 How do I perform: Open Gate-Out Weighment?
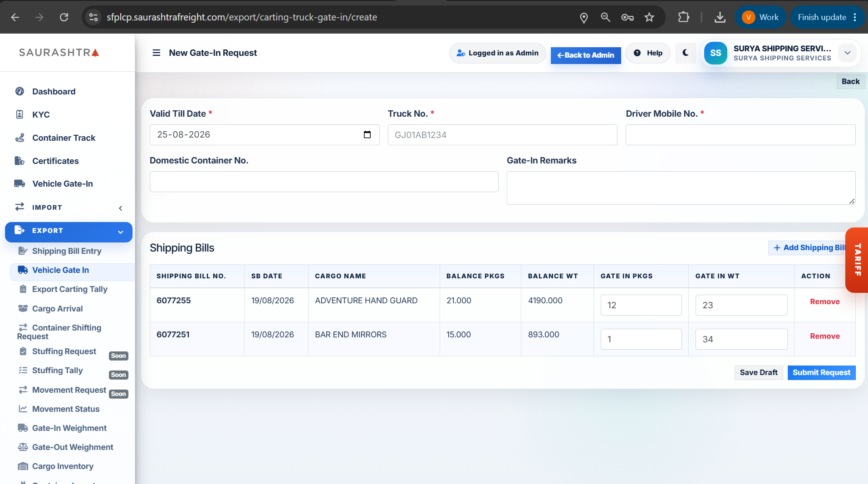click(73, 447)
